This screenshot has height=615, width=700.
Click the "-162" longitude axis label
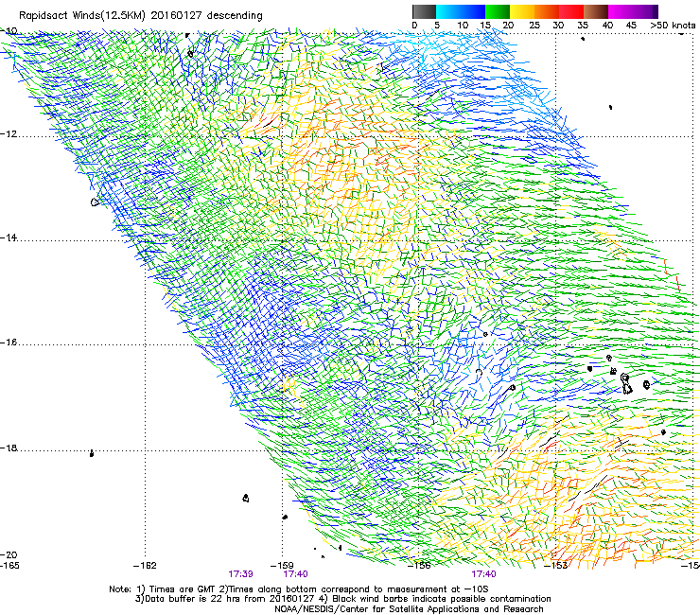[145, 566]
